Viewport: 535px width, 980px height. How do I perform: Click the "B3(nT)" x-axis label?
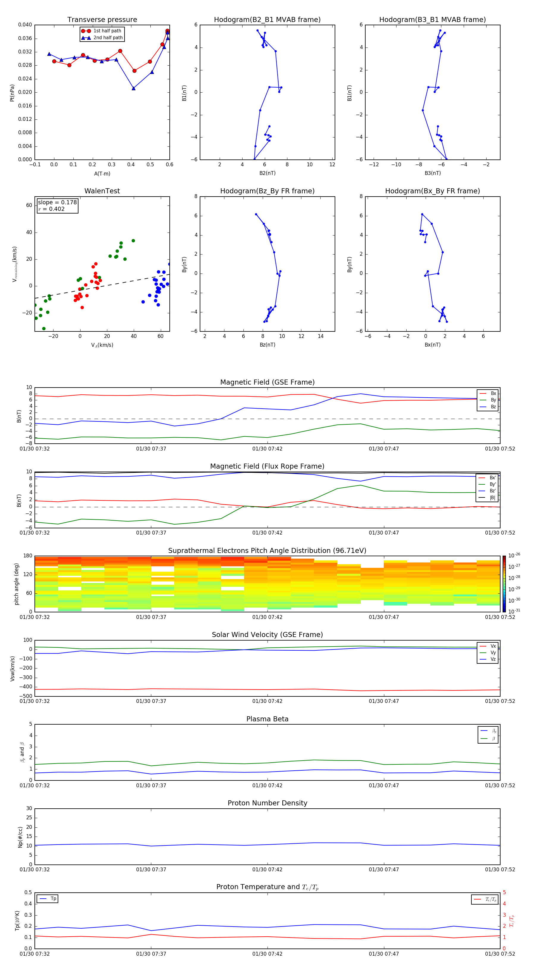432,173
